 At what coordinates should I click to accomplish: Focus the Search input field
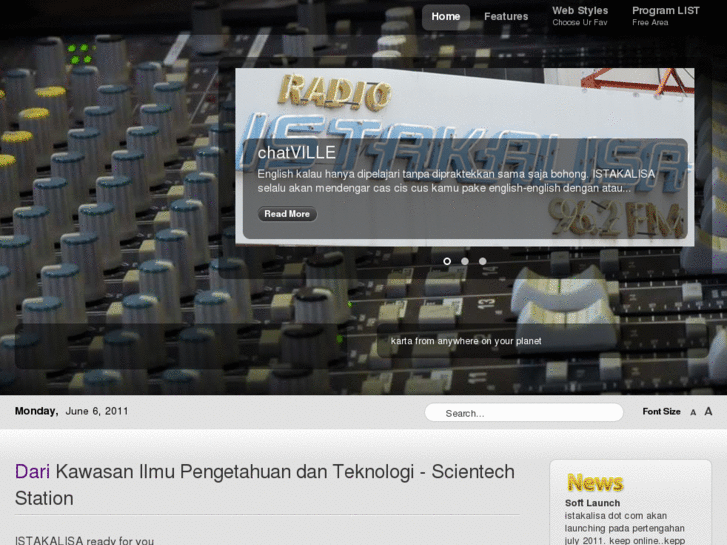(524, 413)
